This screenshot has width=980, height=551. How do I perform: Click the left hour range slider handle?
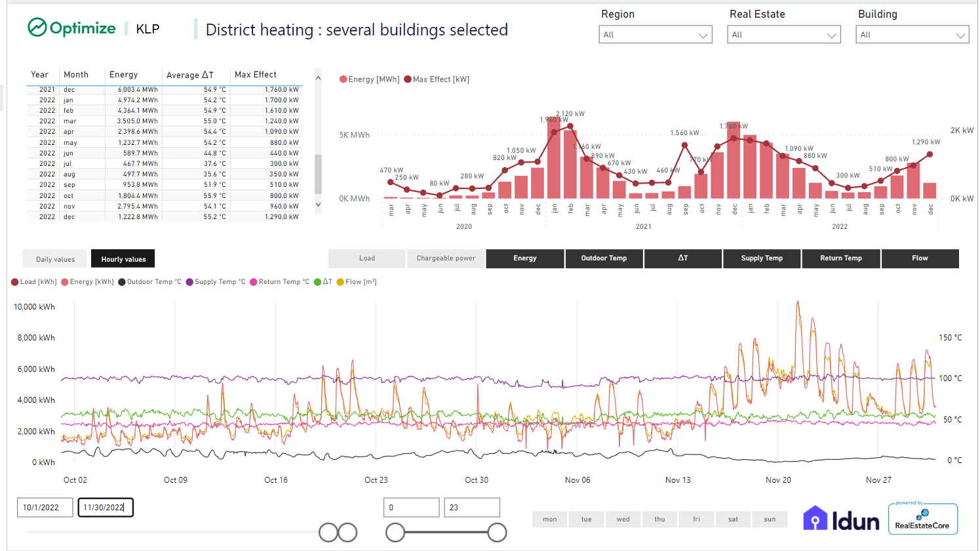[395, 533]
